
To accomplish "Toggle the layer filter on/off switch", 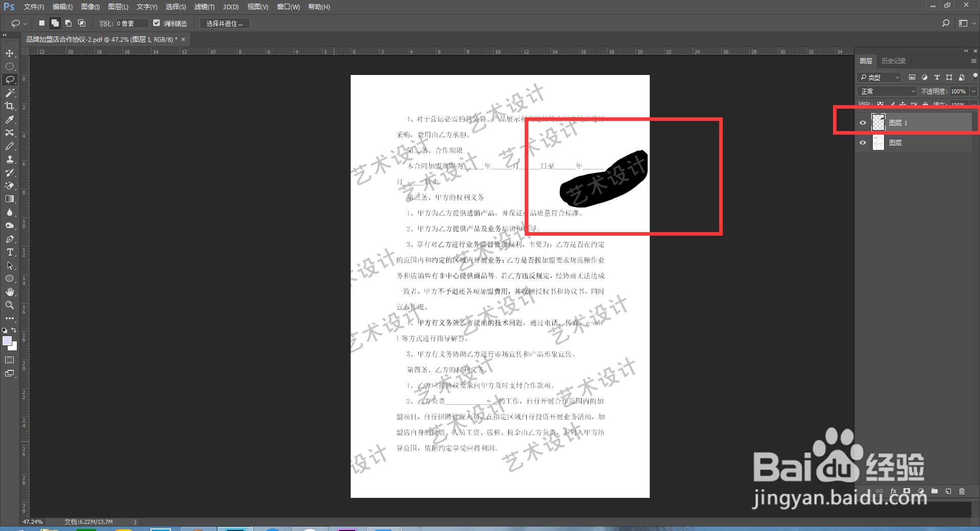I will (975, 76).
